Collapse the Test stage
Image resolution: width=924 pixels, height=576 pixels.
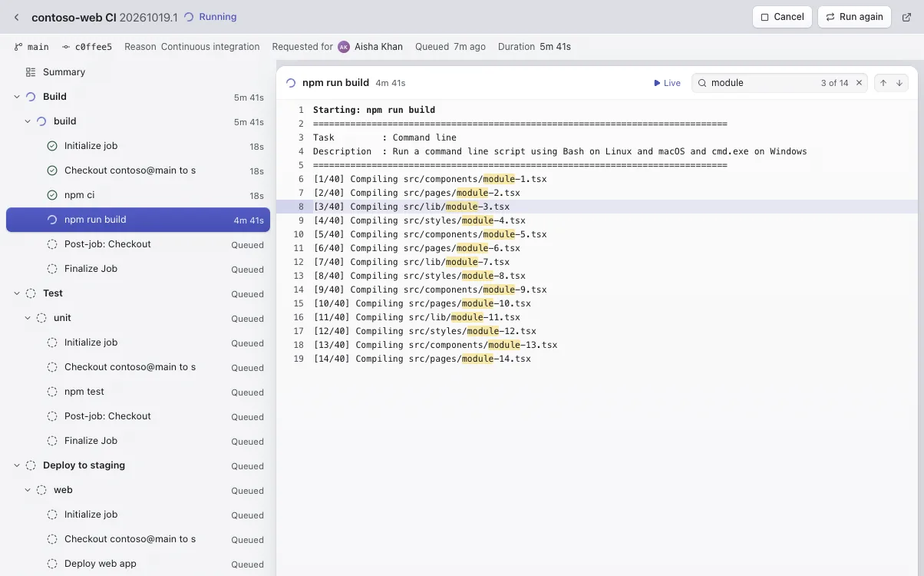(x=17, y=293)
